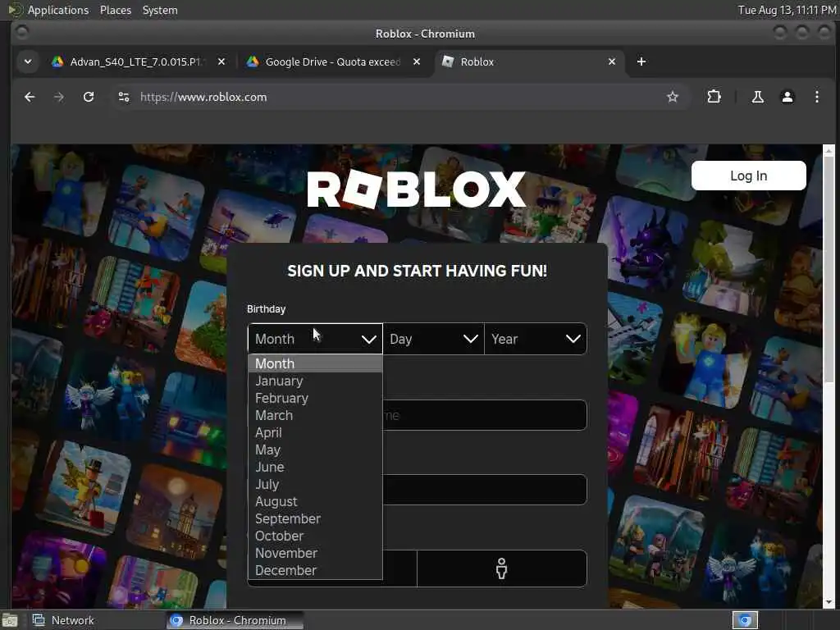
Task: Click the Log In button
Action: coord(748,176)
